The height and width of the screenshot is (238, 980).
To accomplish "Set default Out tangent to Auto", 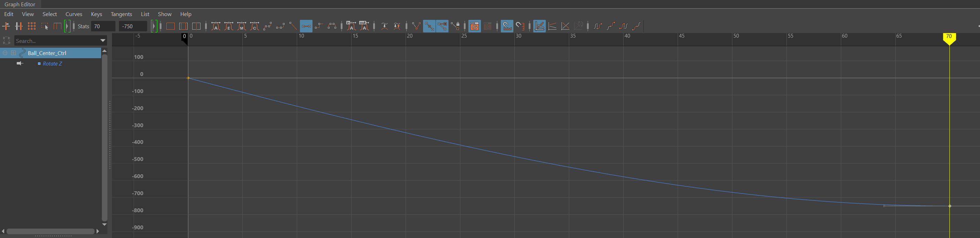I will click(364, 26).
